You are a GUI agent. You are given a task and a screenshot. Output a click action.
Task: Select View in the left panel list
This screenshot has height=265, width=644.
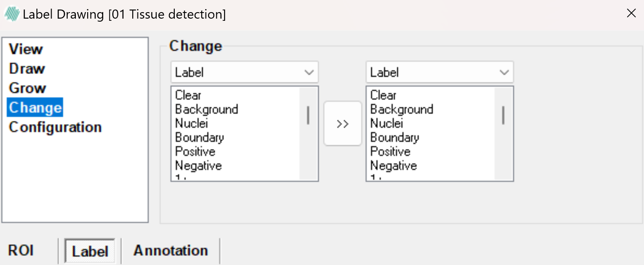pyautogui.click(x=26, y=49)
